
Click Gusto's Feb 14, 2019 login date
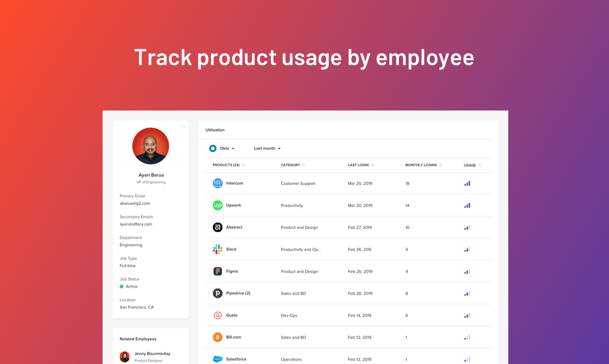(360, 316)
